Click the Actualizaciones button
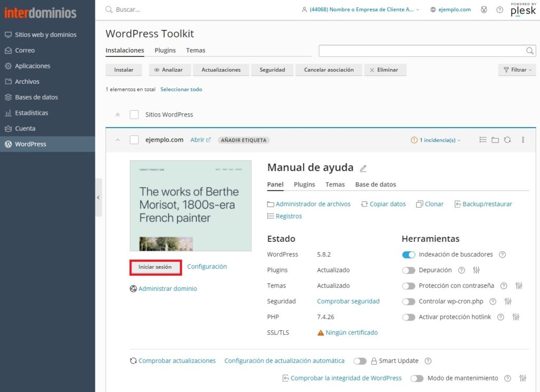540x392 pixels. click(x=221, y=70)
